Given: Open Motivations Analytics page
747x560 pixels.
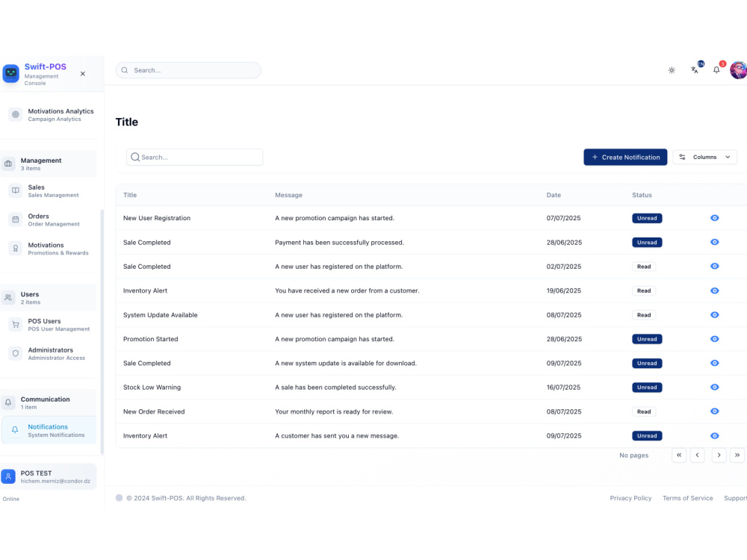Looking at the screenshot, I should click(x=52, y=114).
